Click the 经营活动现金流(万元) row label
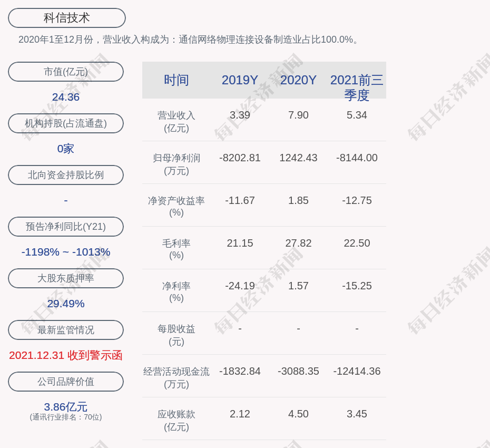This screenshot has height=448, width=490. point(177,378)
